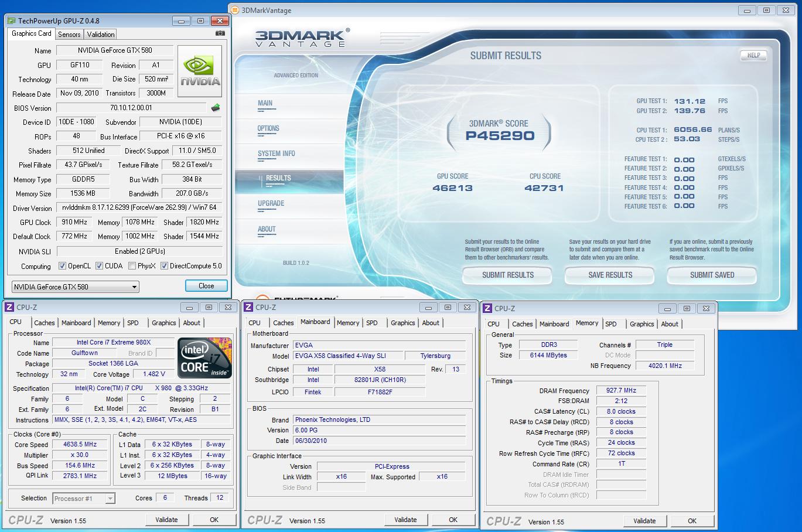802x532 pixels.
Task: Click the Core Speed value 4638.5 MHz
Action: [80, 445]
